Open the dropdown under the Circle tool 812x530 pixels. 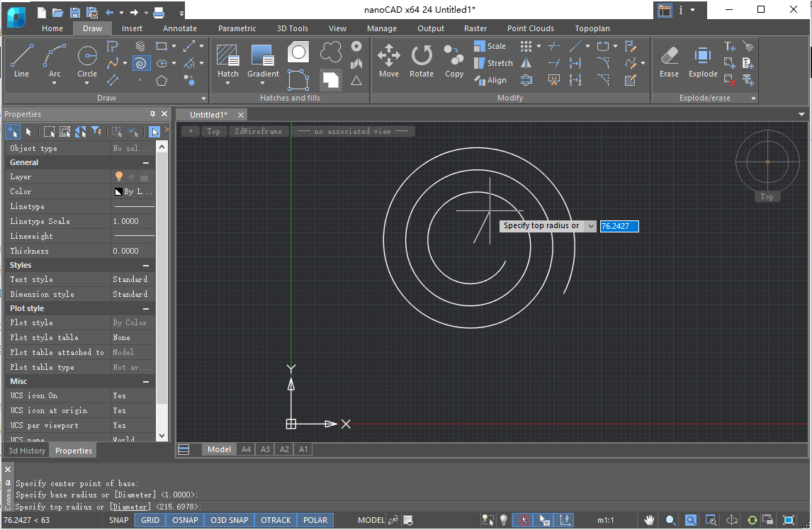[87, 83]
